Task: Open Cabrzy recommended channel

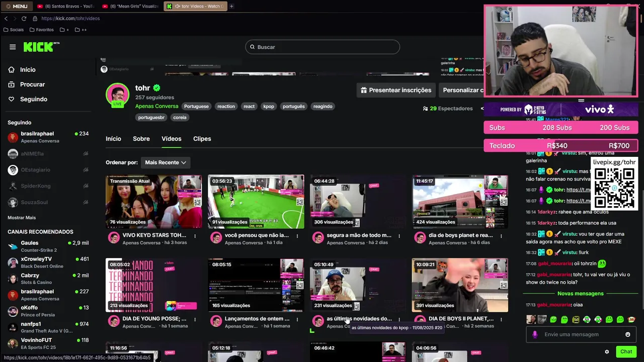Action: 48,279
